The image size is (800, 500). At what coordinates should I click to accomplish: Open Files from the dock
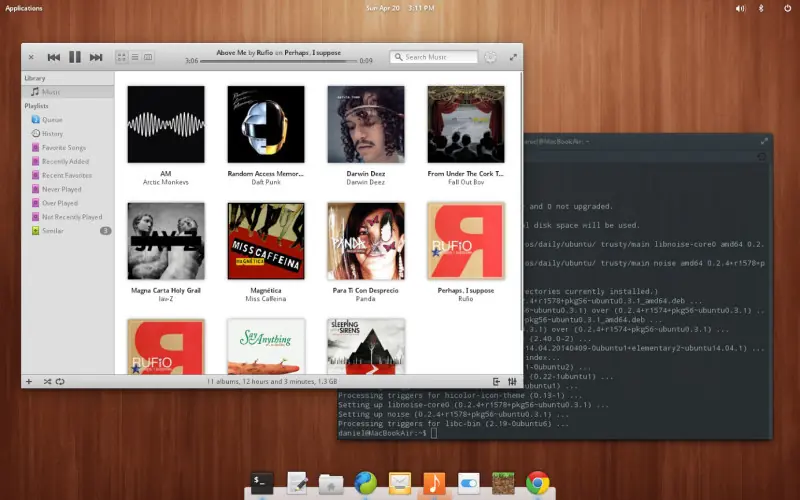click(331, 484)
